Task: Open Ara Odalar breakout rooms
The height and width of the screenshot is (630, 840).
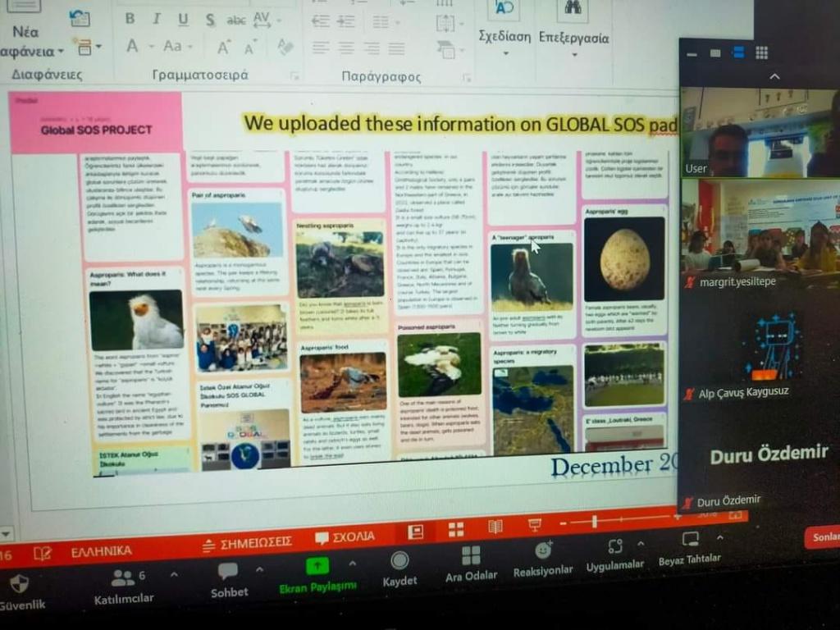Action: coord(471,556)
